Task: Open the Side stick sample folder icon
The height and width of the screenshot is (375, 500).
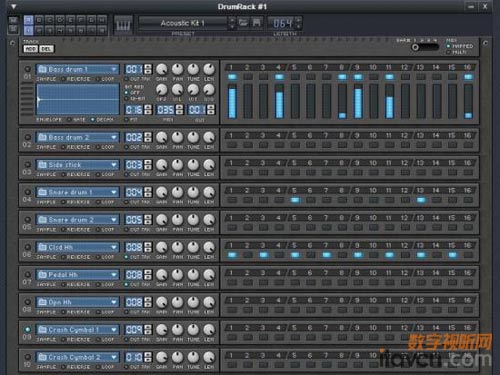Action: (42, 165)
